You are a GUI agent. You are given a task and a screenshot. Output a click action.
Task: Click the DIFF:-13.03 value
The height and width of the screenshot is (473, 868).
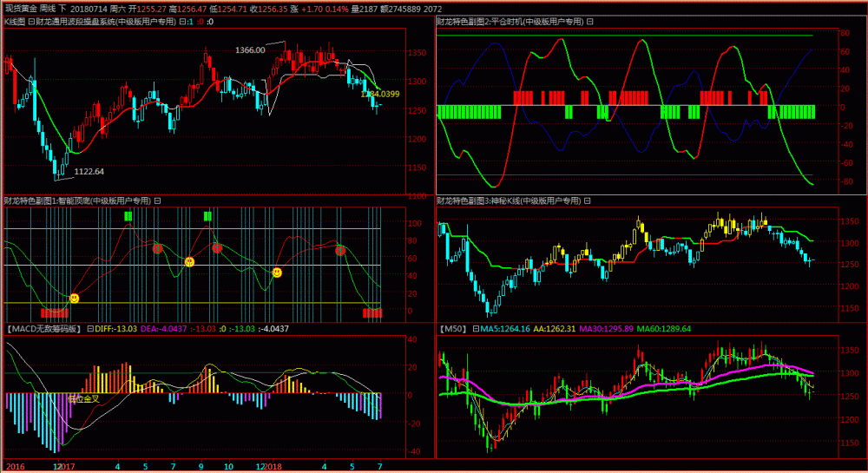click(115, 329)
